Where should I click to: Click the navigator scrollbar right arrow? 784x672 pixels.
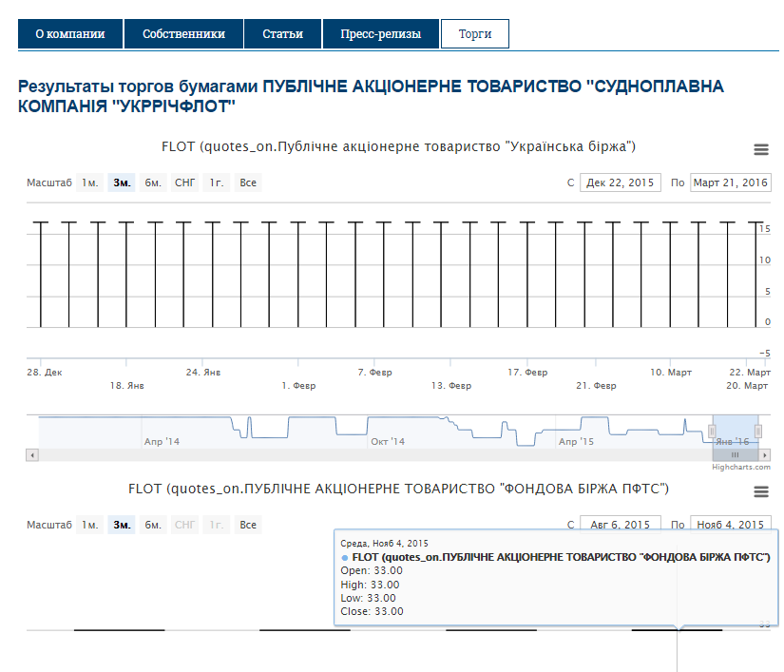(764, 455)
